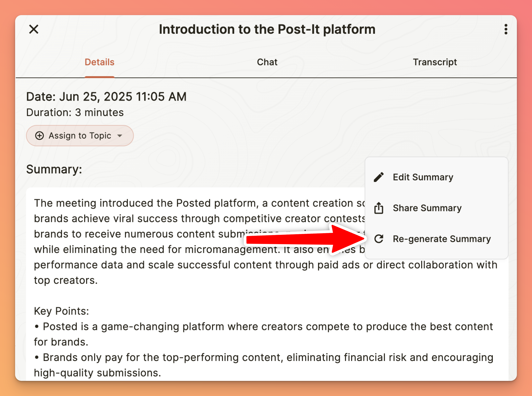The height and width of the screenshot is (396, 532).
Task: Switch to the Chat tab
Action: tap(267, 62)
